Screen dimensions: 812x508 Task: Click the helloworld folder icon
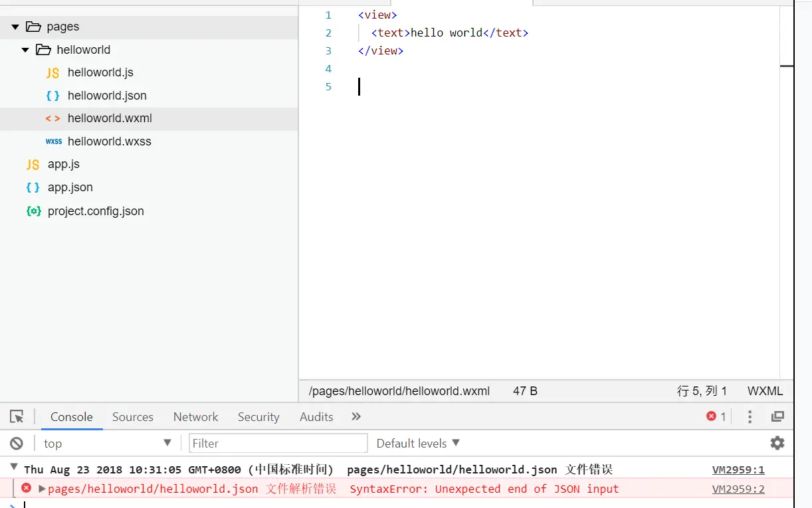click(x=43, y=50)
